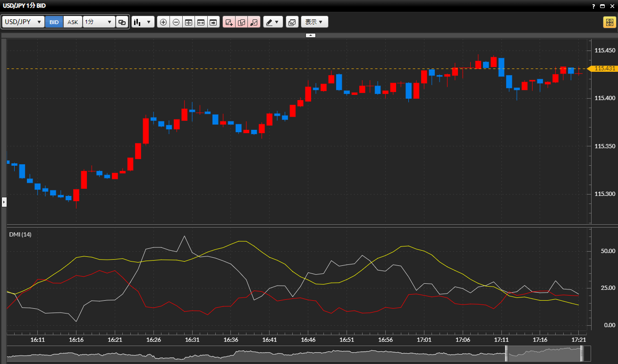Open the 表示 display menu
This screenshot has height=364, width=618.
(314, 22)
